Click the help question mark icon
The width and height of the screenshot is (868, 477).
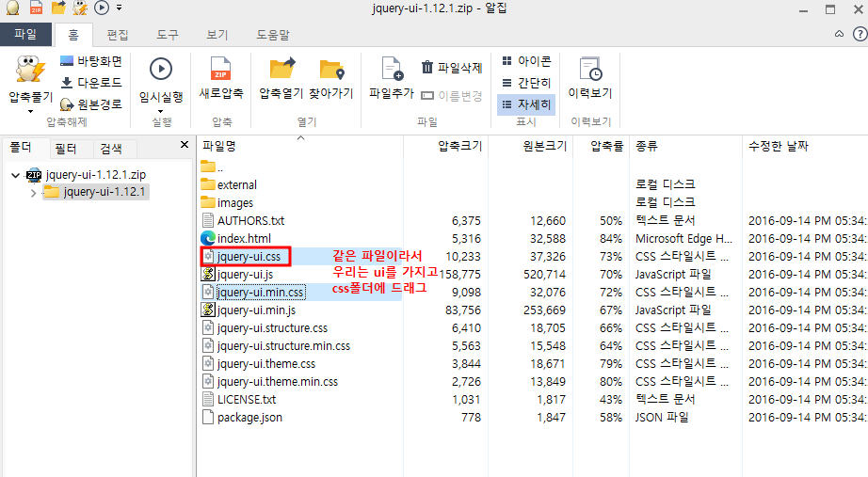point(860,34)
